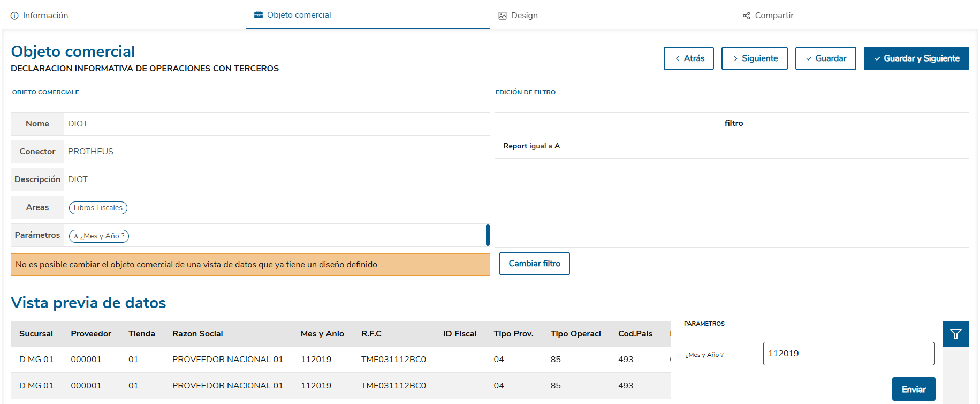Screen dimensions: 980x404
Task: Click the Design tab image icon
Action: (503, 16)
